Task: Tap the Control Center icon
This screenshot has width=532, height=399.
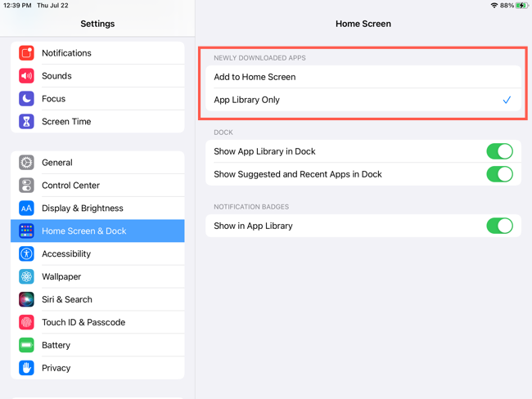Action: coord(26,186)
